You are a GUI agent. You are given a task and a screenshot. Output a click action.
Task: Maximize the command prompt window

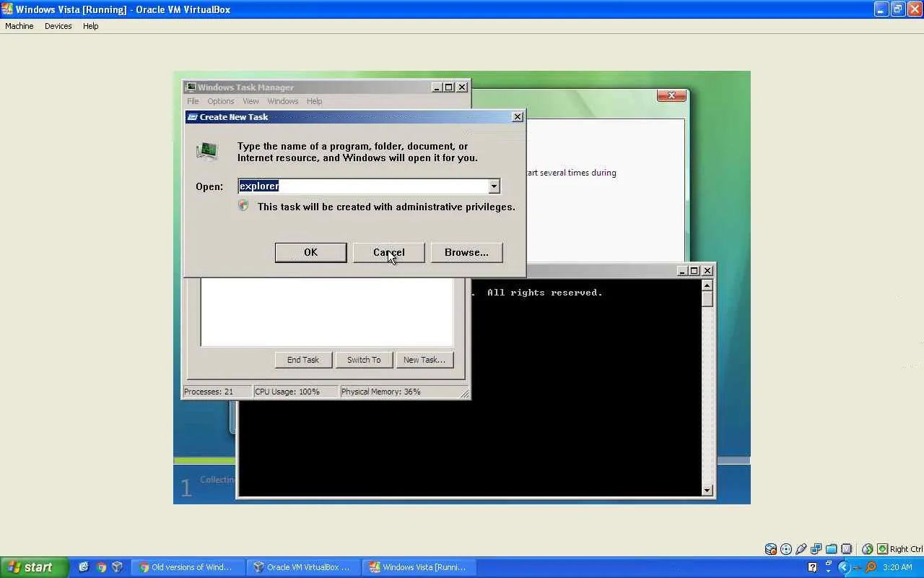(x=694, y=270)
